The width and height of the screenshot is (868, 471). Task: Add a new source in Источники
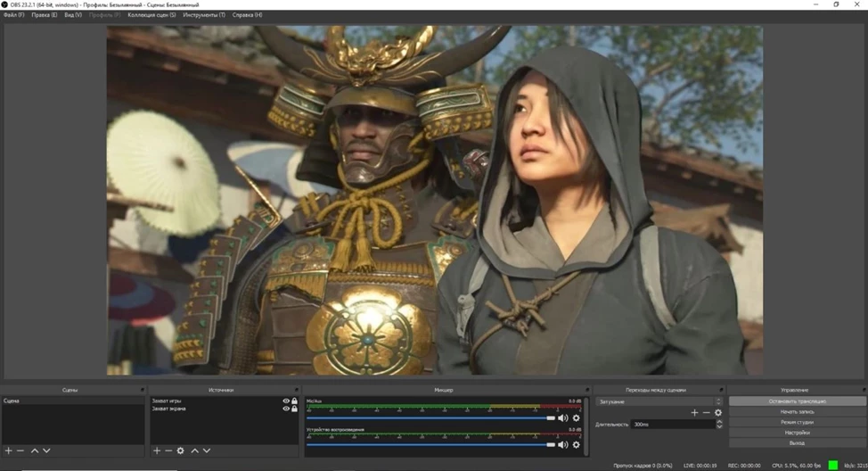[157, 450]
